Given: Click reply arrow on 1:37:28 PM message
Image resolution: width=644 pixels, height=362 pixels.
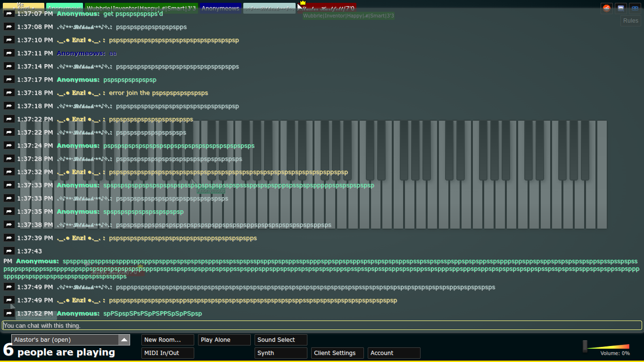Looking at the screenshot, I should click(9, 159).
